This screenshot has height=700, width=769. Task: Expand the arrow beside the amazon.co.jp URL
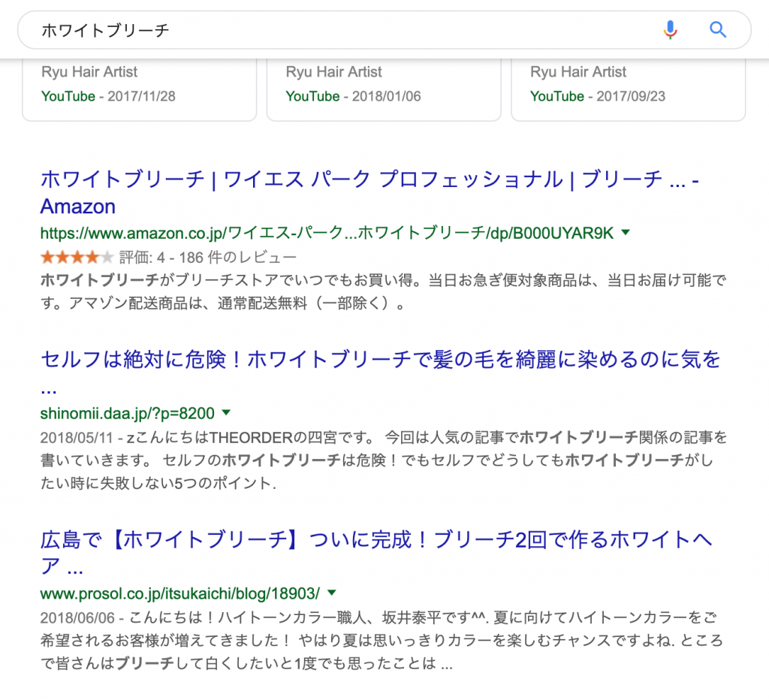point(626,232)
